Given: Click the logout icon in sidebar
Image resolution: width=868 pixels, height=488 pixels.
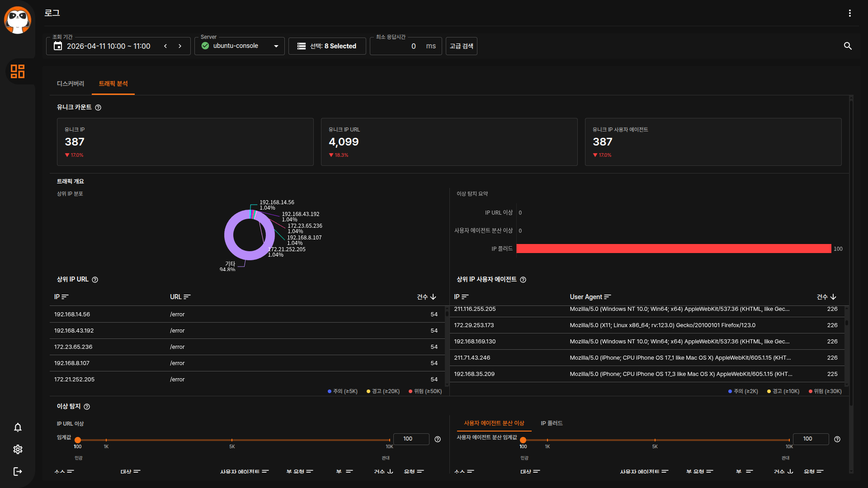Looking at the screenshot, I should [x=18, y=471].
